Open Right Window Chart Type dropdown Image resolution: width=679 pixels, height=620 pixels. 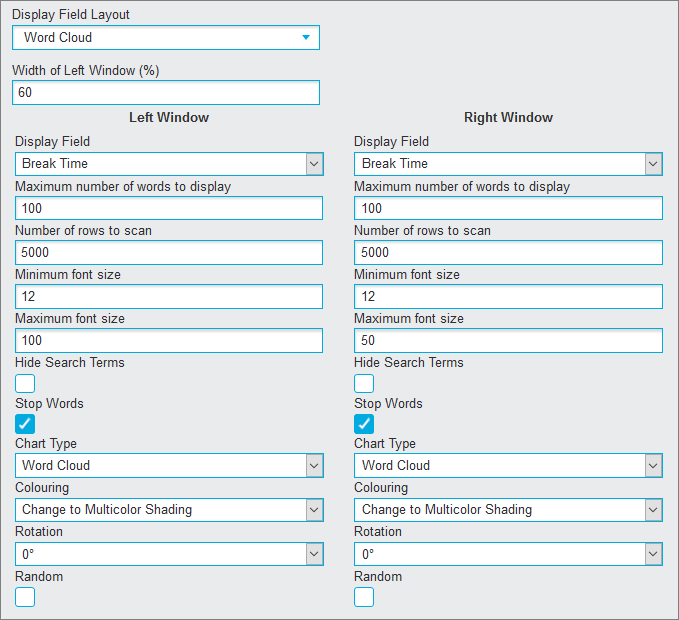pos(508,465)
